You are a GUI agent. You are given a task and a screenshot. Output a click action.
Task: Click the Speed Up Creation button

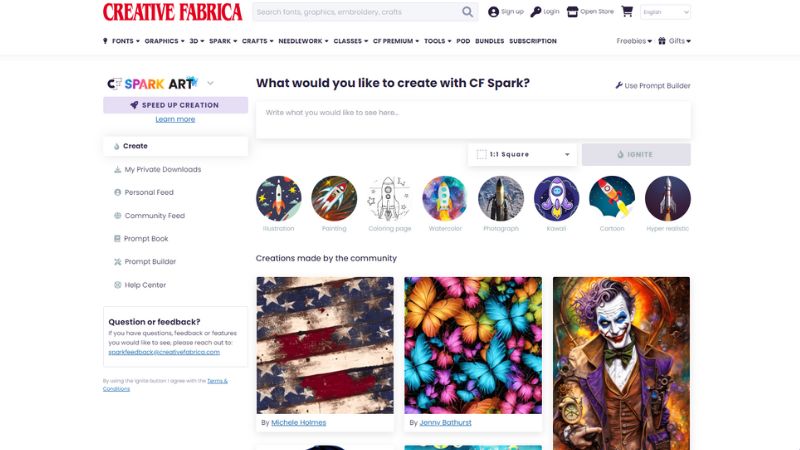176,105
